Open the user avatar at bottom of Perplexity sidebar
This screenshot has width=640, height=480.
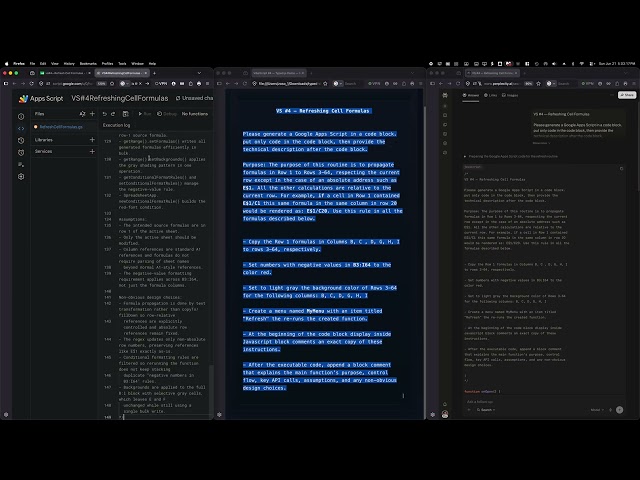click(445, 415)
